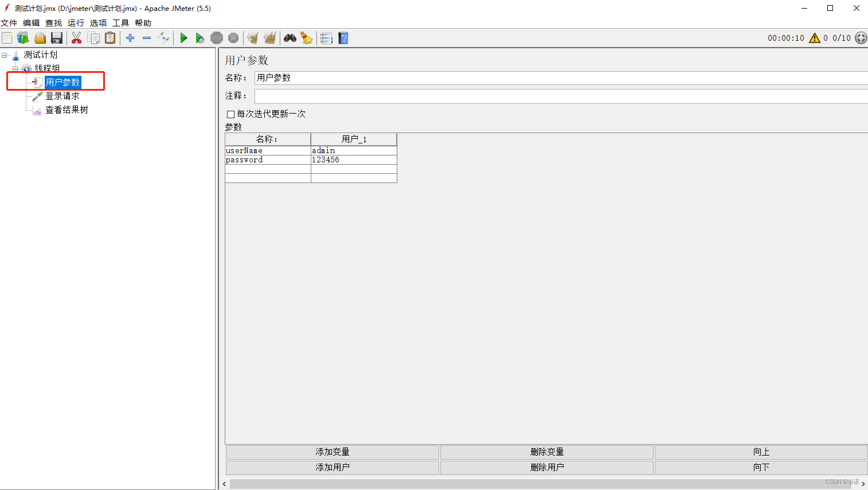
Task: Click the 用户_1 column header
Action: tap(354, 139)
